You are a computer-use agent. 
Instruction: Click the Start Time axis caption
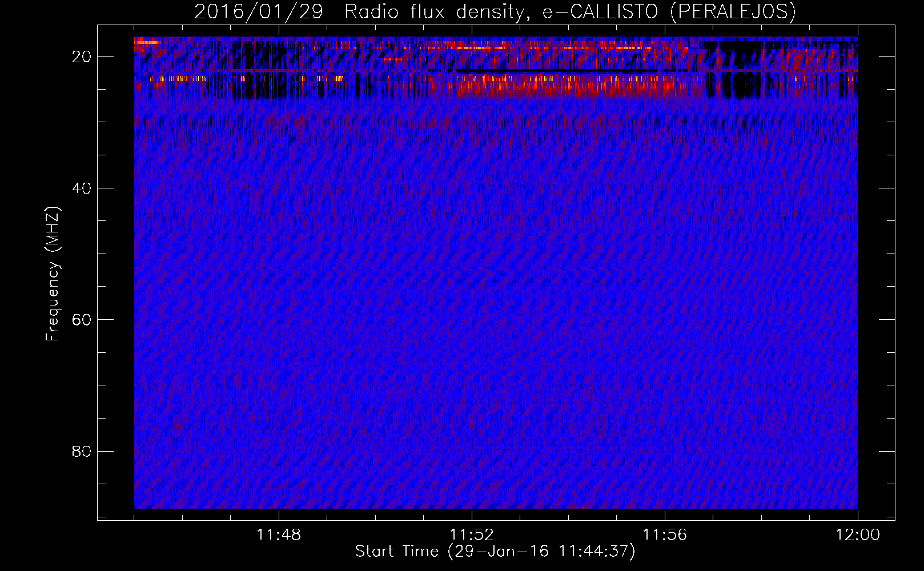tap(495, 552)
